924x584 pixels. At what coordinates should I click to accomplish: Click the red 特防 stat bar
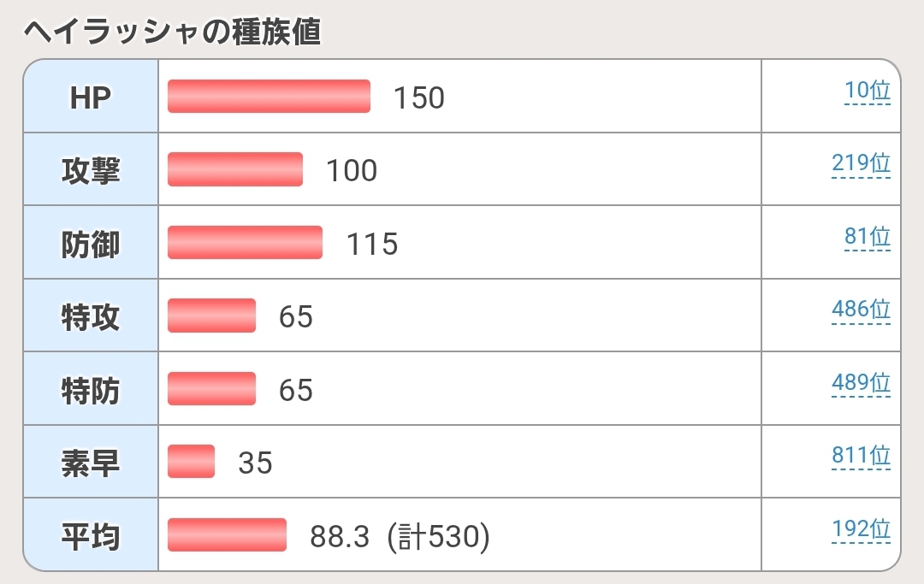pos(211,389)
